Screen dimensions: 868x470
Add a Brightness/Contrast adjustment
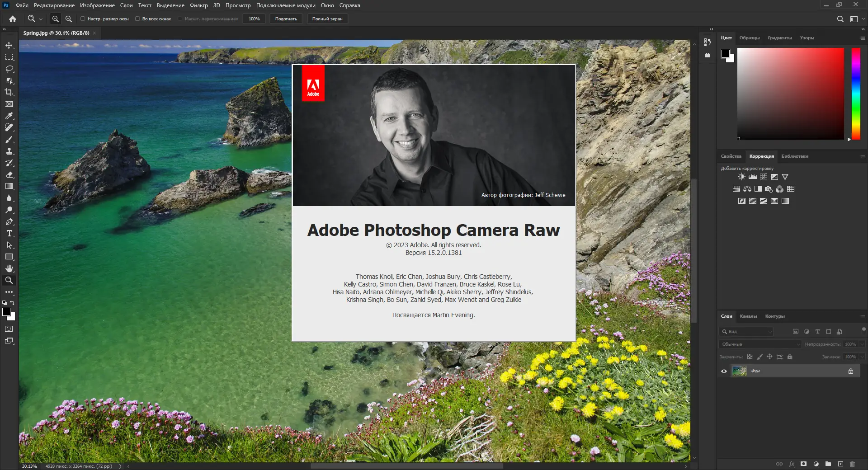click(741, 177)
